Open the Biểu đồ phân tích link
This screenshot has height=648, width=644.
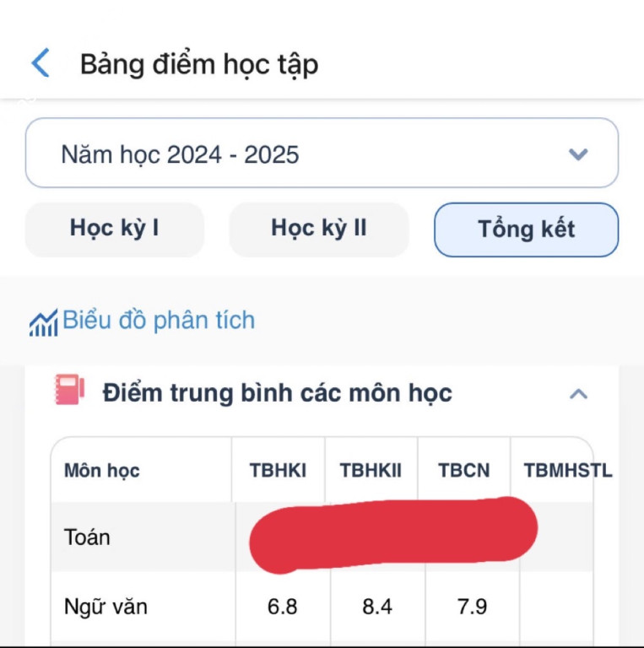[159, 321]
